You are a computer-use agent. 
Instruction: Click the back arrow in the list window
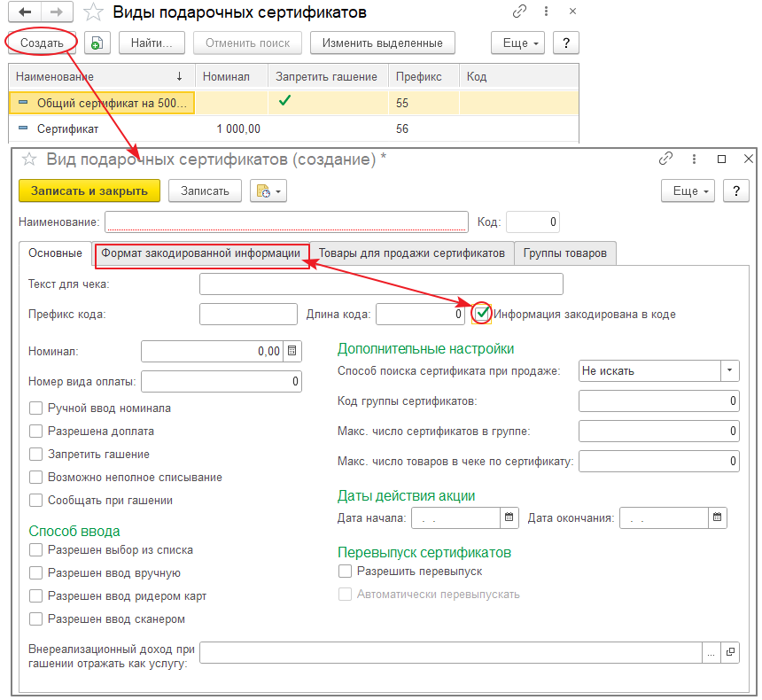click(25, 13)
